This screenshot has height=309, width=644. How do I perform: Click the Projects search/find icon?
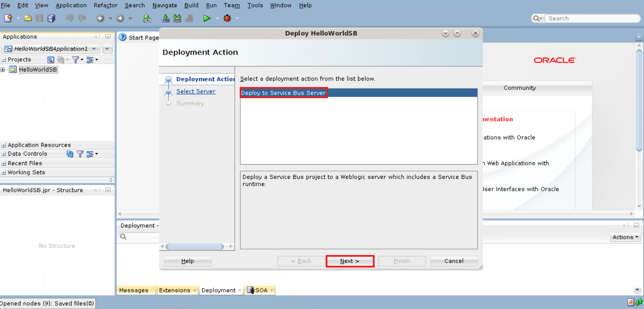pos(51,60)
